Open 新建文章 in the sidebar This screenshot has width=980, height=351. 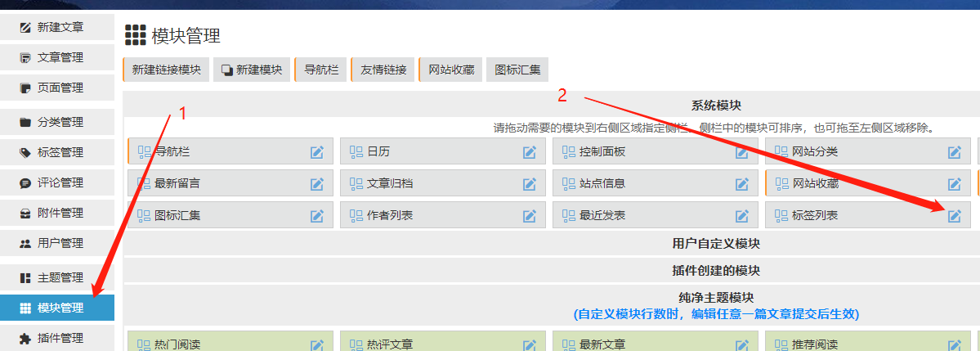[57, 27]
